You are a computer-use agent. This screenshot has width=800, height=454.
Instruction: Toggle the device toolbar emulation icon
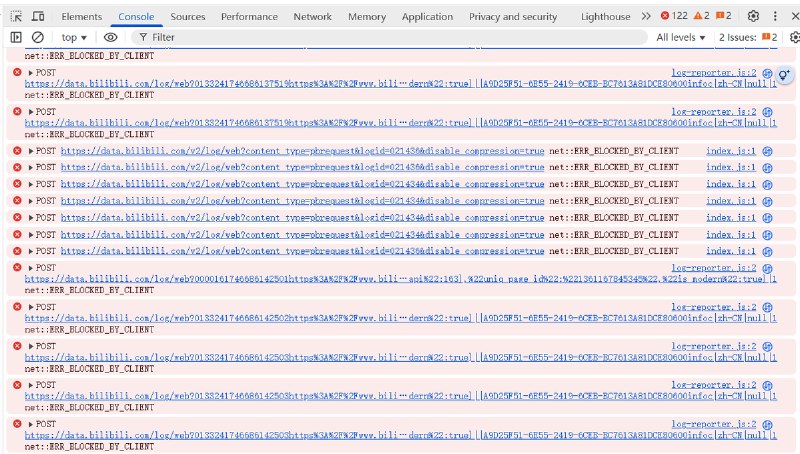tap(37, 17)
